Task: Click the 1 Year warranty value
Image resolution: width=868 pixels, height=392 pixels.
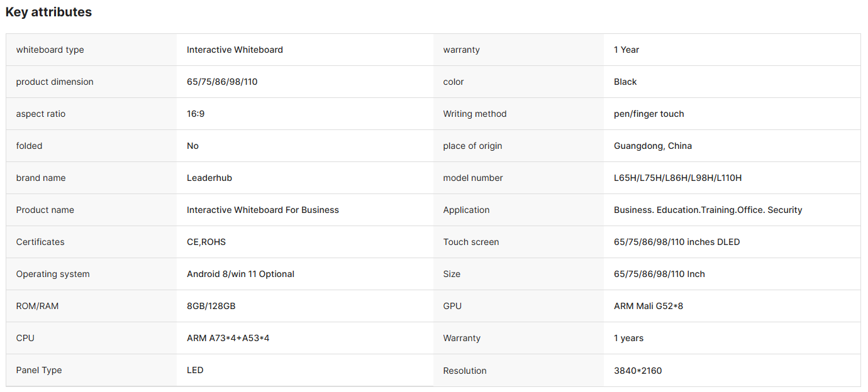Action: pyautogui.click(x=626, y=50)
